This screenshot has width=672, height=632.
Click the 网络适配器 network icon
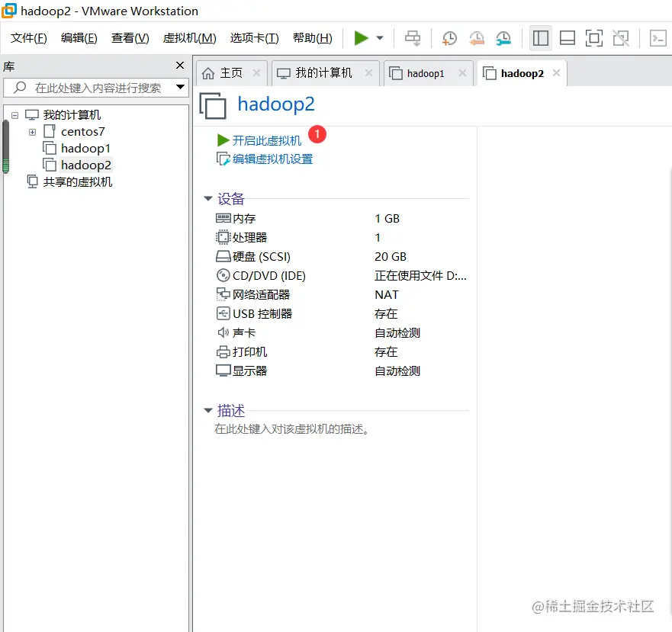click(223, 294)
